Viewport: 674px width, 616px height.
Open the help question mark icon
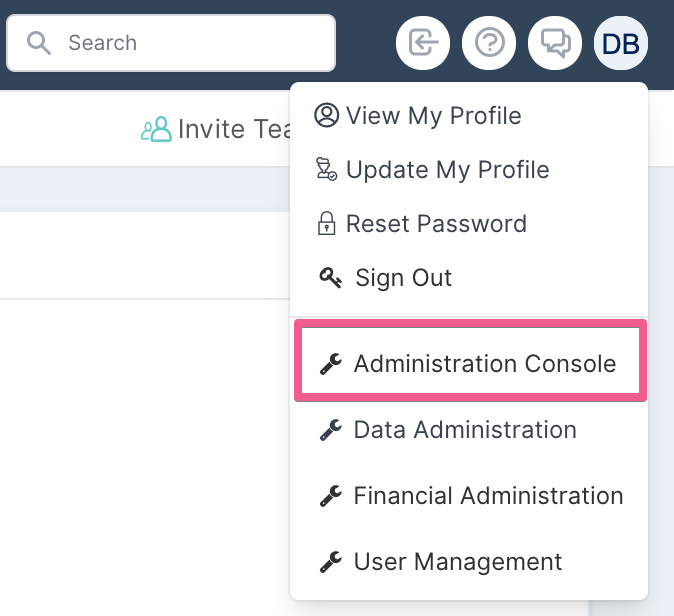pos(489,43)
